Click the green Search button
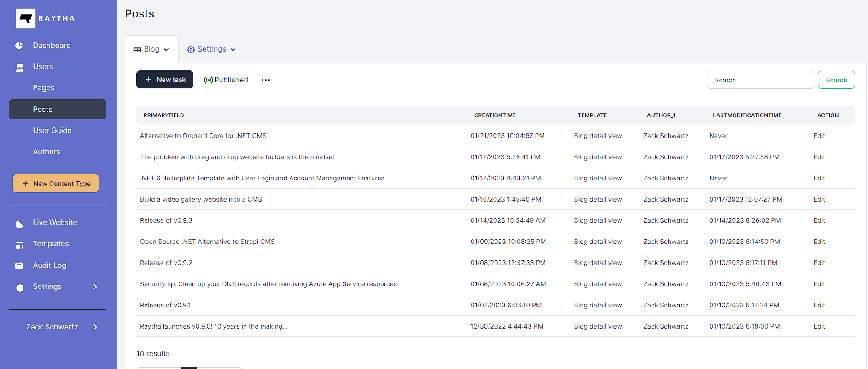 [836, 80]
